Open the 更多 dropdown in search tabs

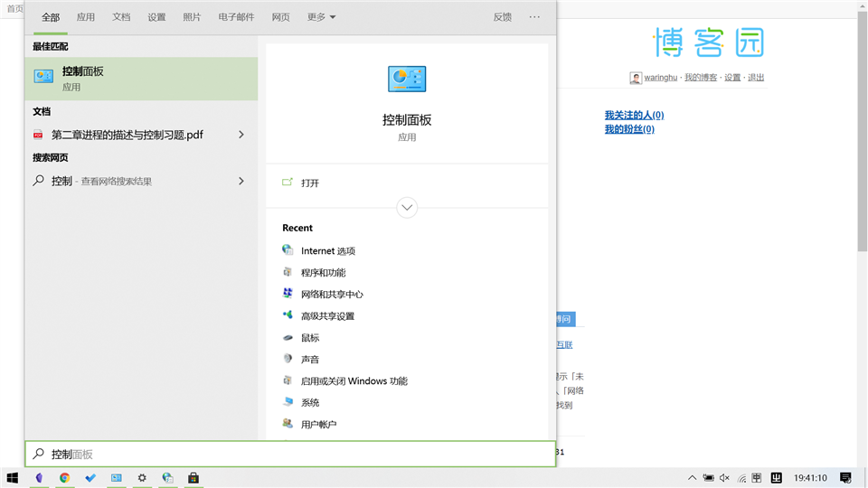(x=322, y=17)
